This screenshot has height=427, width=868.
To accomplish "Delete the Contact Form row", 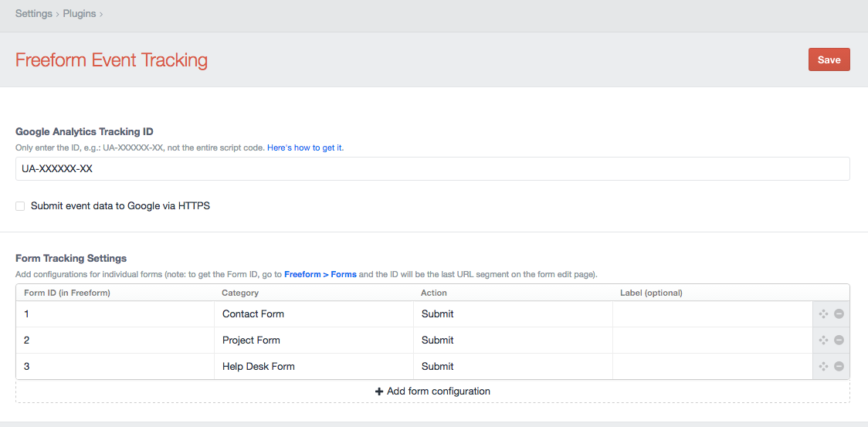I will (x=839, y=314).
